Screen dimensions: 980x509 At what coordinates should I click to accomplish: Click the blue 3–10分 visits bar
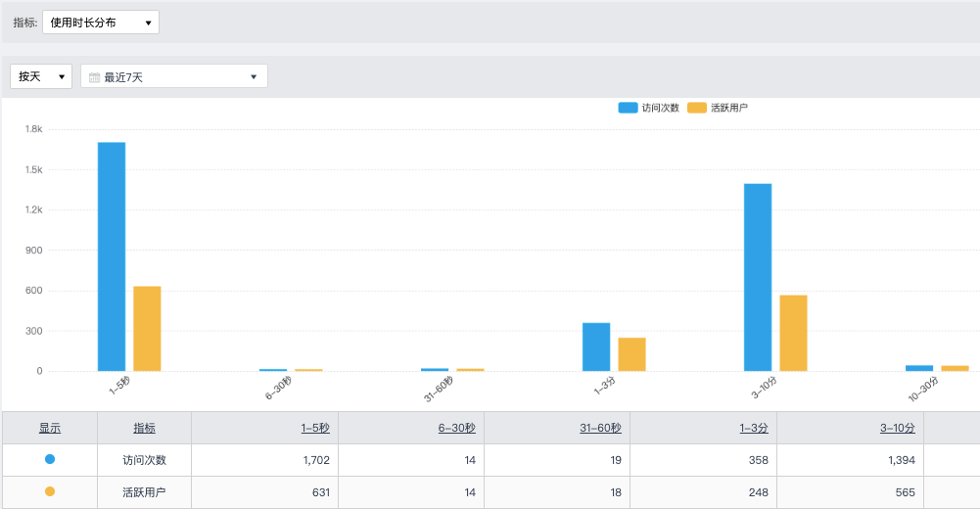[758, 277]
